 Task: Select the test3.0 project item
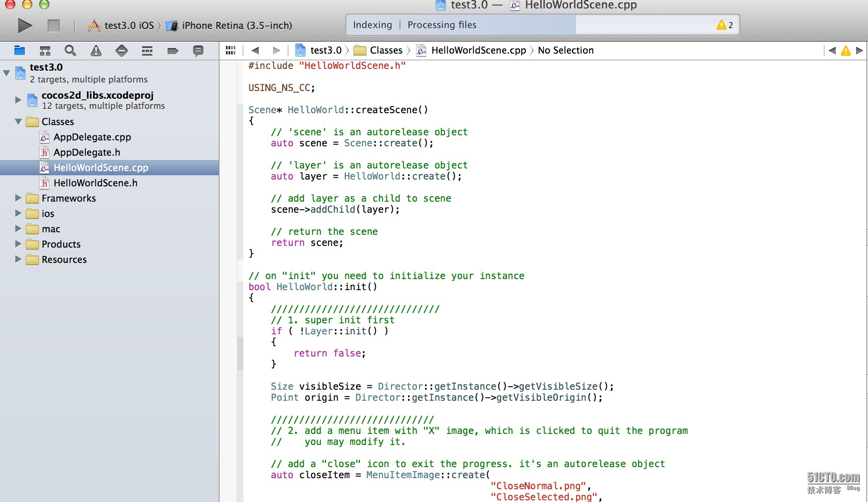109,73
